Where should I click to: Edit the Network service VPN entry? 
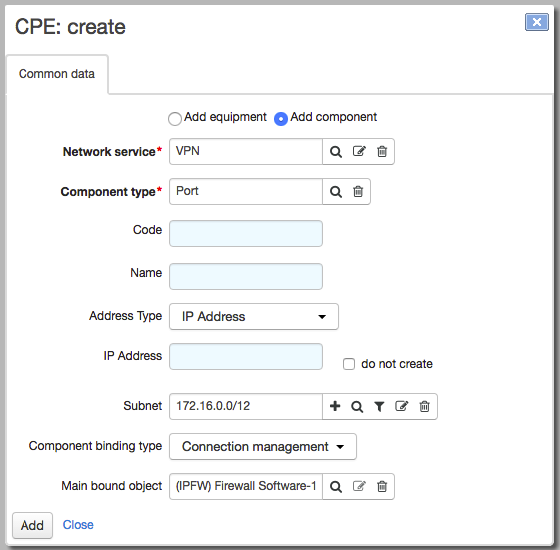[x=359, y=151]
